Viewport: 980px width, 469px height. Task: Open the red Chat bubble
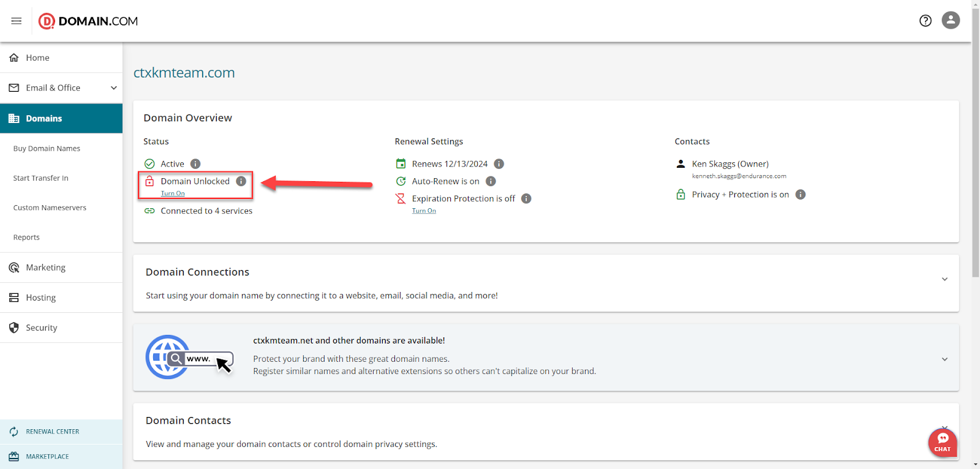pos(943,442)
